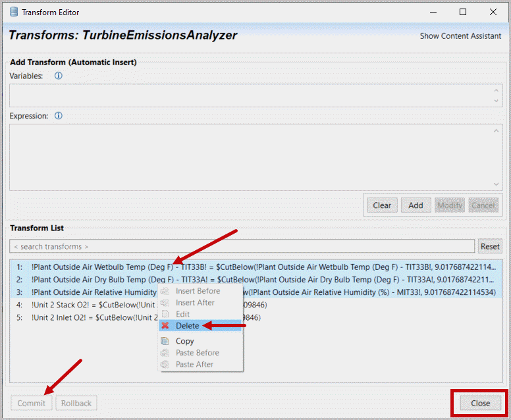This screenshot has height=420, width=511.
Task: Choose Delete from the context menu
Action: [187, 326]
